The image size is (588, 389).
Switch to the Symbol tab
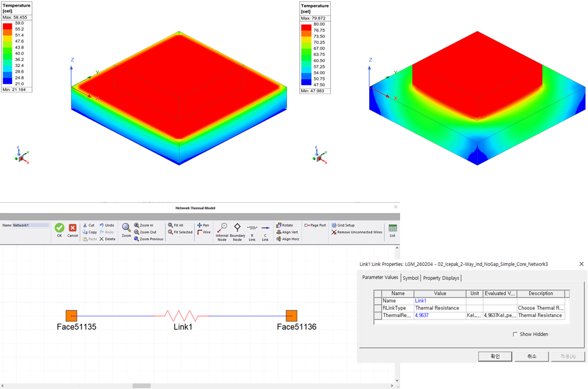tap(410, 278)
